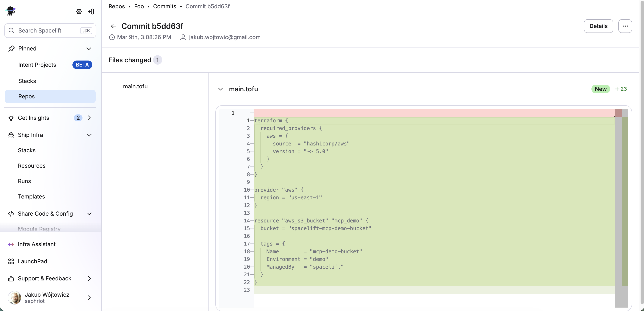The height and width of the screenshot is (311, 644).
Task: Open the three-dot options menu
Action: click(625, 26)
